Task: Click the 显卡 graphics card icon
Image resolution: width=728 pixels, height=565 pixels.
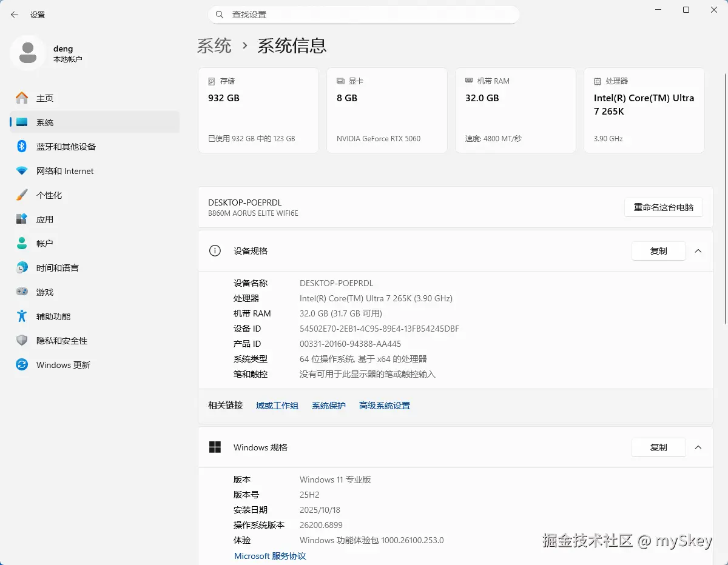Action: coord(340,81)
